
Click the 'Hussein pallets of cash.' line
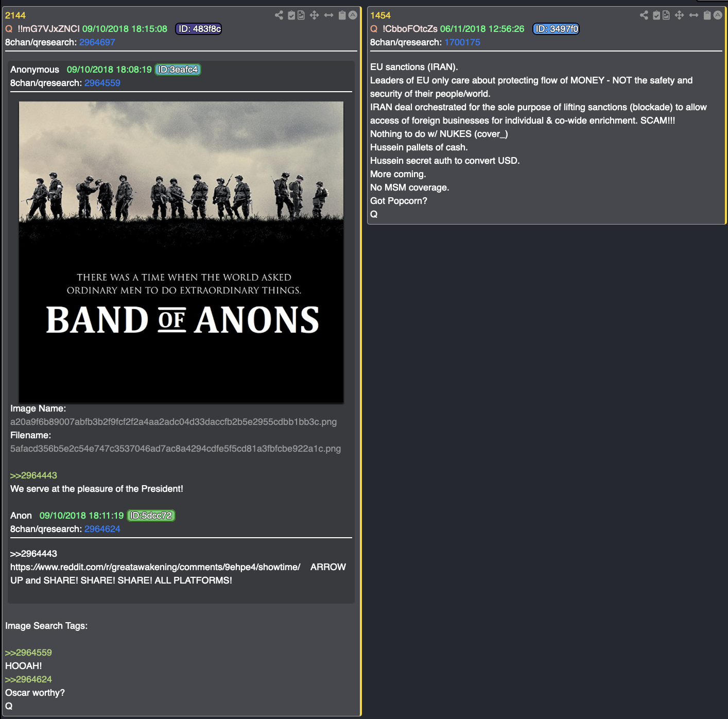(x=419, y=147)
